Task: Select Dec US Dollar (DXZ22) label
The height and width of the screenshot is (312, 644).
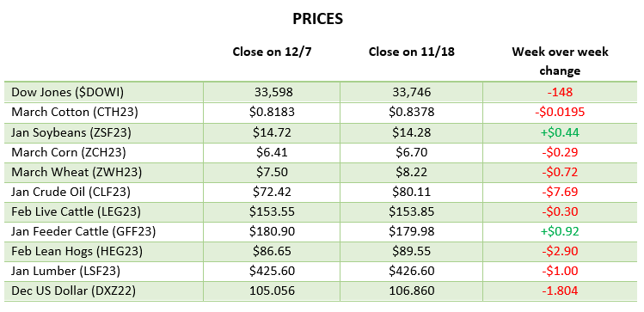Action: pos(74,291)
